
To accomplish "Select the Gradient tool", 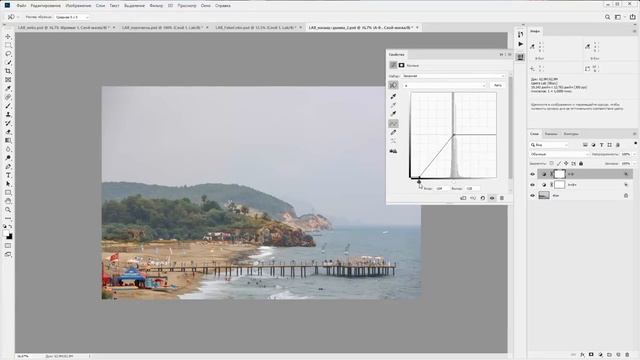I will [x=8, y=140].
